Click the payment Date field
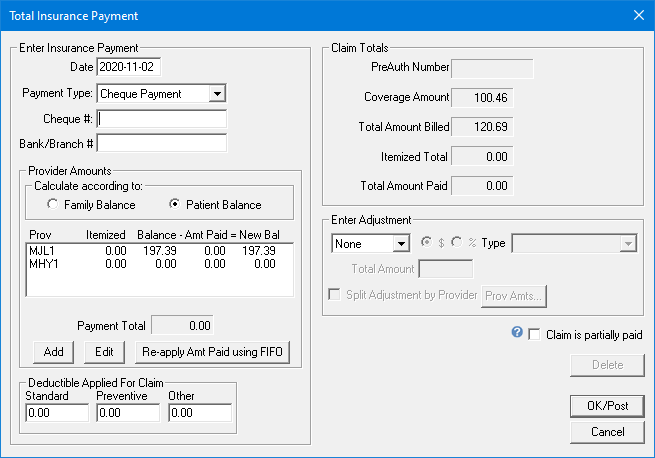 (x=129, y=67)
